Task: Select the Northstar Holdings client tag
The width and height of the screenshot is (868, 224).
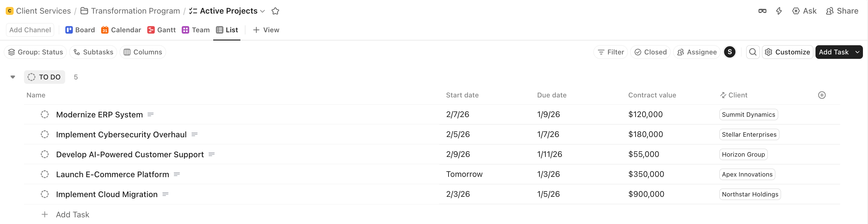Action: pyautogui.click(x=750, y=194)
